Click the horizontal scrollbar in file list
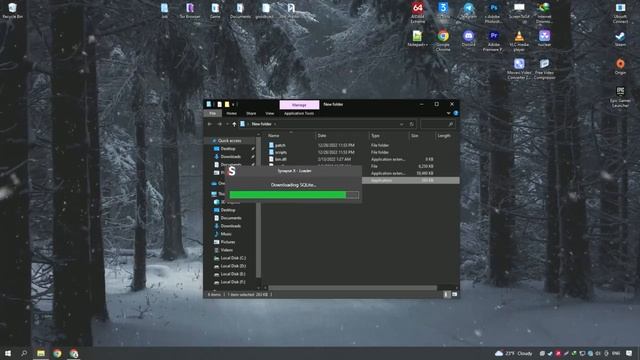This screenshot has width=640, height=360. (x=352, y=288)
